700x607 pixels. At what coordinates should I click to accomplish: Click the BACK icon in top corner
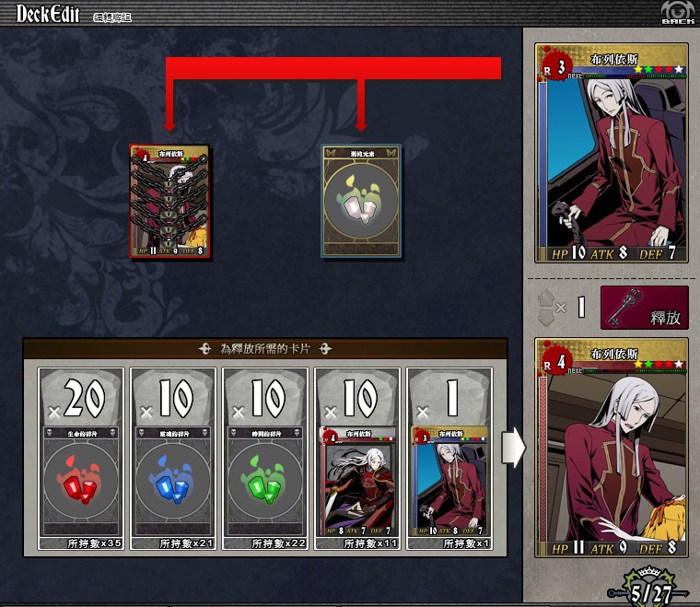(x=678, y=13)
